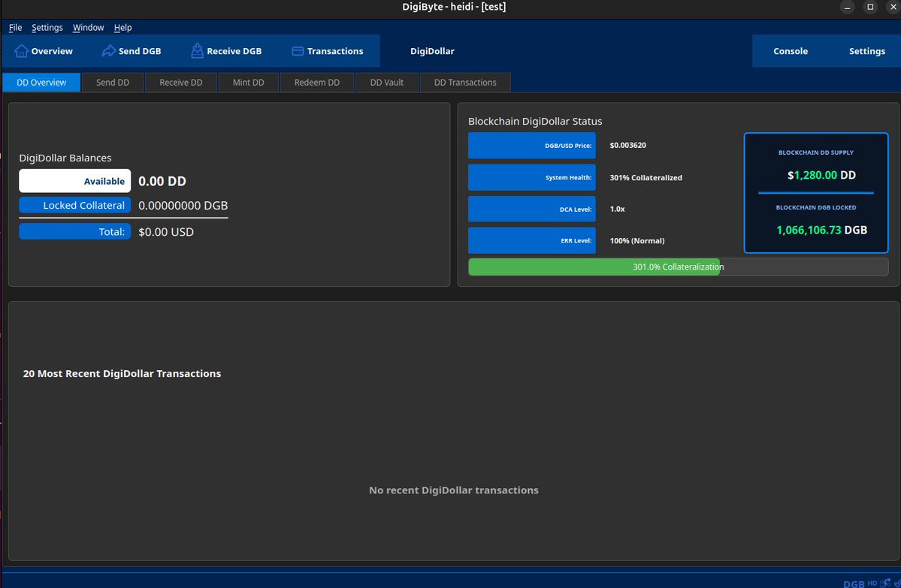The width and height of the screenshot is (901, 588).
Task: Go to Transactions page label
Action: coord(335,51)
